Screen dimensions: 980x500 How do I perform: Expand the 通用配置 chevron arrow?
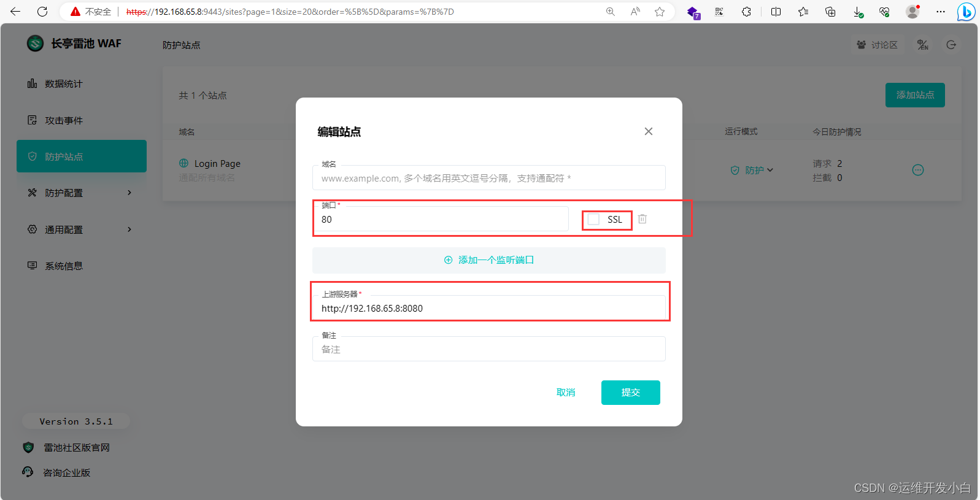coord(129,229)
